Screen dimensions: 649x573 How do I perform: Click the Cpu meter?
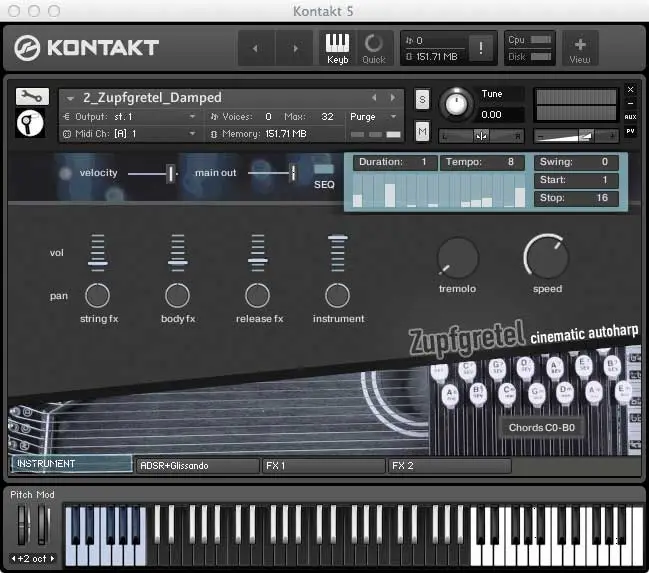541,40
